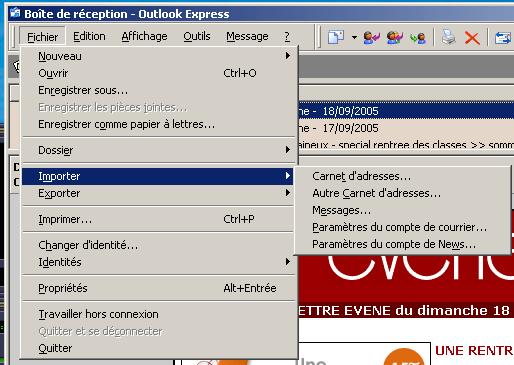
Task: Select the message dated 18/09/2005
Action: coord(406,111)
